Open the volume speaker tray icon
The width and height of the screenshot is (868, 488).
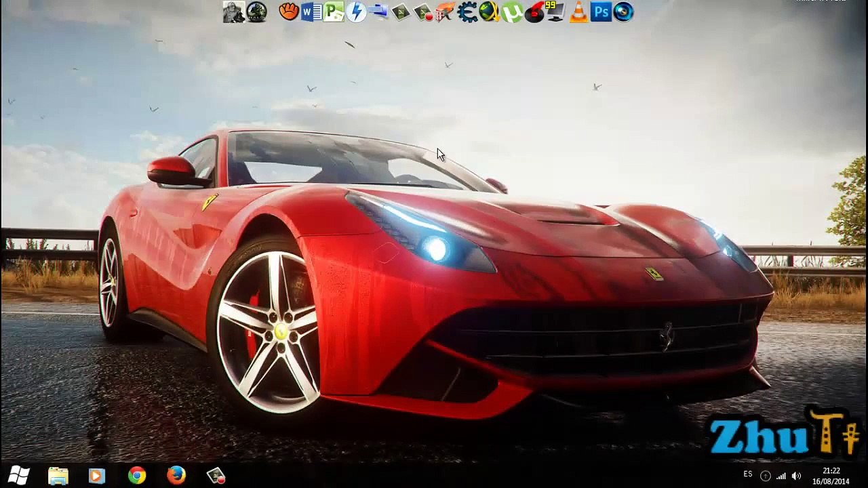coord(797,476)
